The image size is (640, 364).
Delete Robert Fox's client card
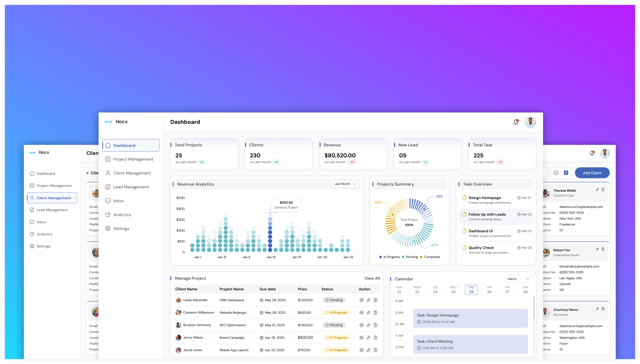603,249
